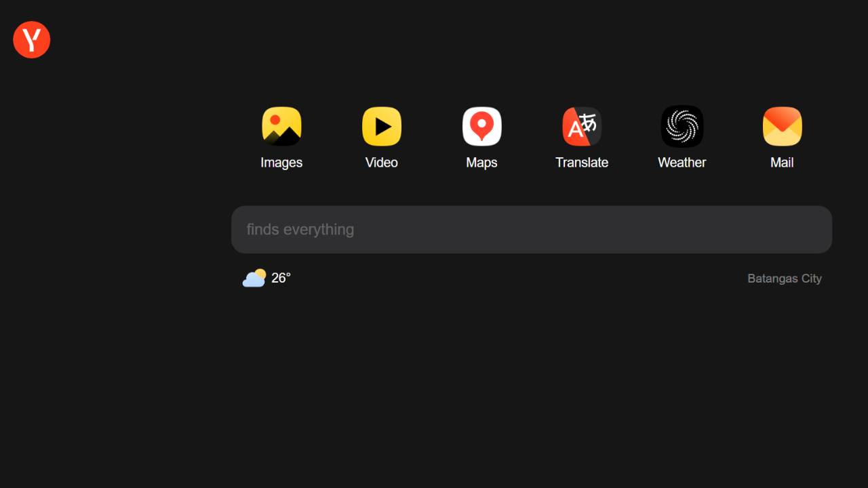The image size is (868, 488).
Task: Open the Video play icon
Action: click(x=382, y=126)
